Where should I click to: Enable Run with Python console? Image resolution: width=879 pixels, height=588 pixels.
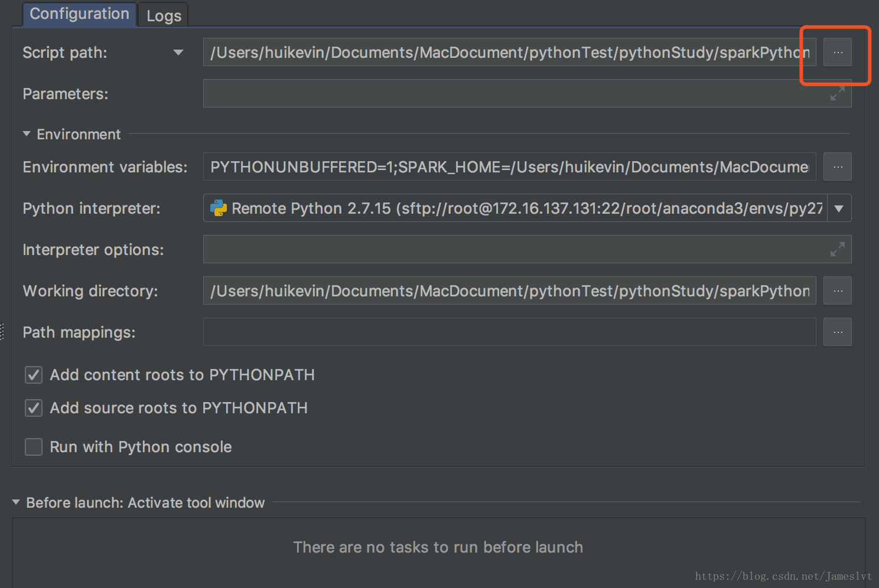(x=34, y=447)
